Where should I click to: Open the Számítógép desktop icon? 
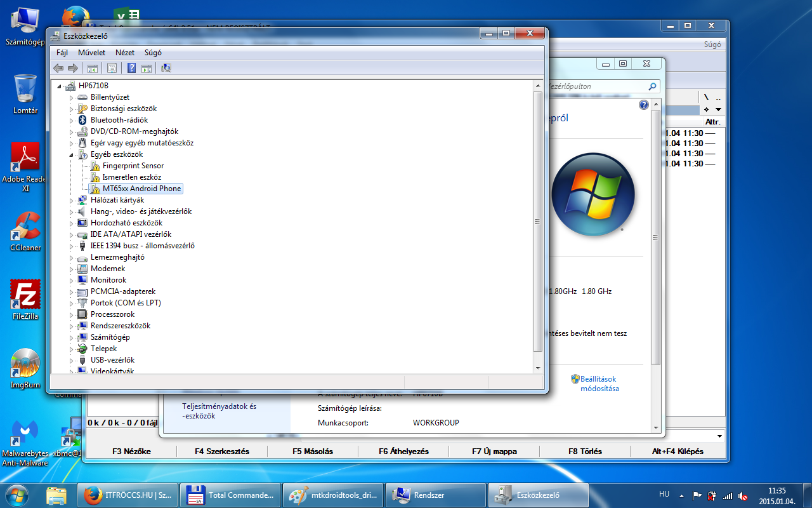(25, 27)
